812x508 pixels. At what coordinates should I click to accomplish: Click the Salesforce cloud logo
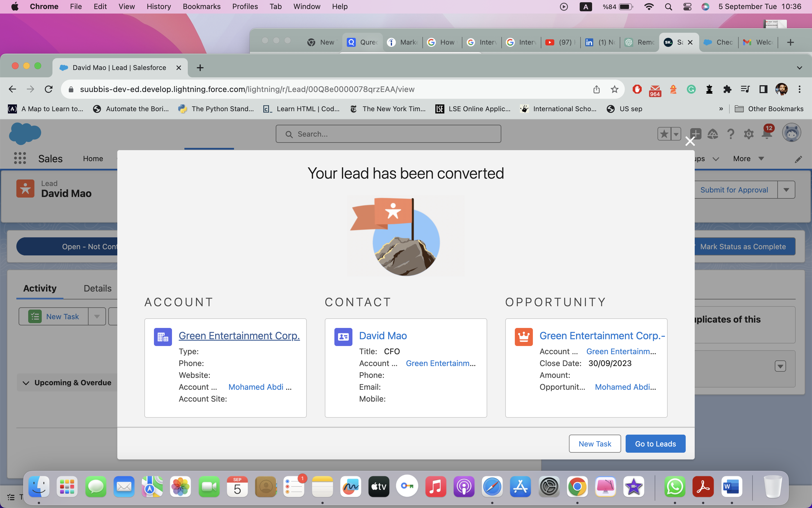[x=25, y=133]
